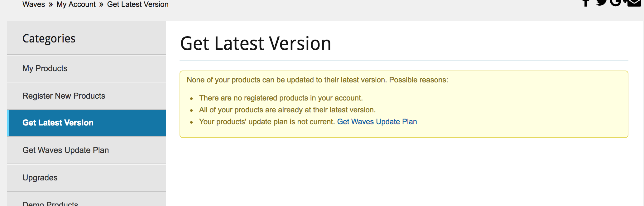Click the Categories sidebar header

pos(49,38)
